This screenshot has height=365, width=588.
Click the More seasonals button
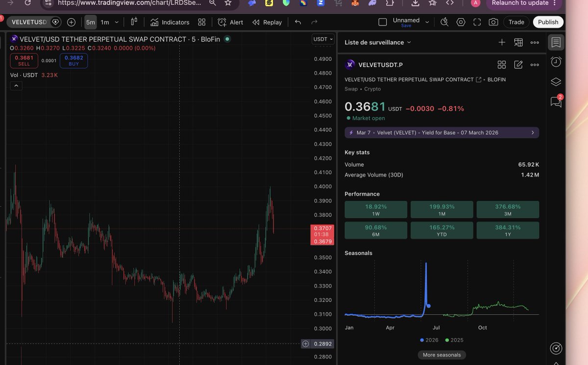[x=442, y=355]
